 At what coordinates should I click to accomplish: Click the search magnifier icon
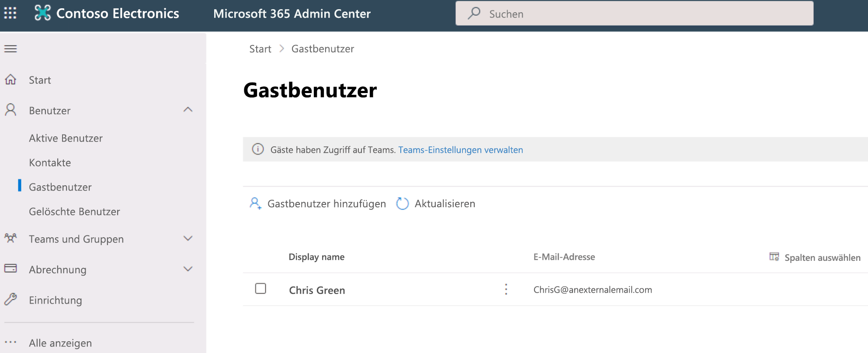pos(474,14)
